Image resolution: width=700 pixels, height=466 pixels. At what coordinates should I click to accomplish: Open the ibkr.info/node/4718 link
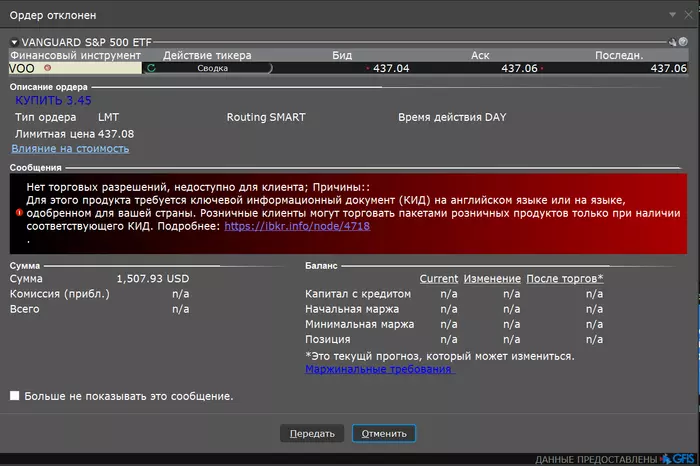click(x=297, y=226)
